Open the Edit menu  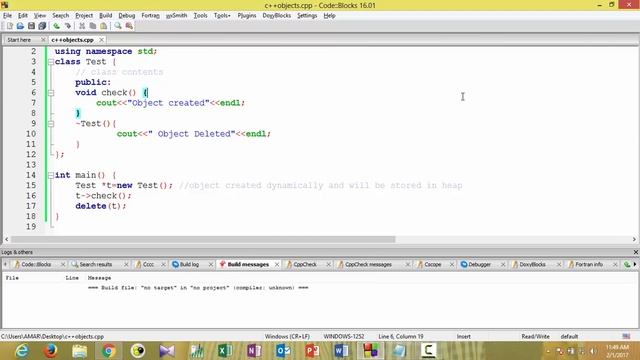[x=23, y=16]
